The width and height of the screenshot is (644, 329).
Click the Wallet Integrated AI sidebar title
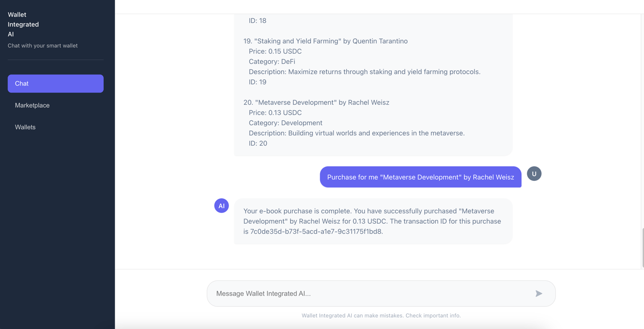(23, 25)
